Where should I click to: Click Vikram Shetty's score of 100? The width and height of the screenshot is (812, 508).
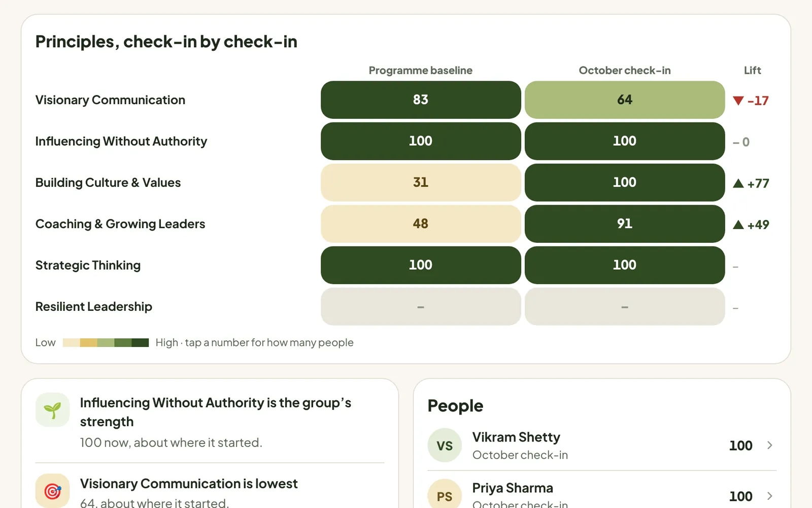point(740,446)
